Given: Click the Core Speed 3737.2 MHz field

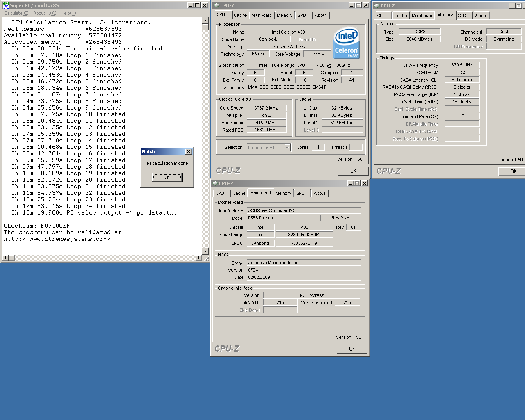Looking at the screenshot, I should coord(266,108).
